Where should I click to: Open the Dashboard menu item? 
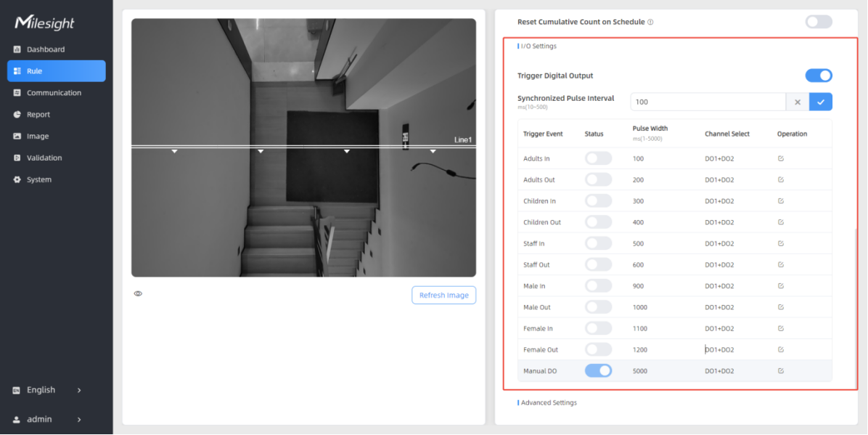point(46,49)
